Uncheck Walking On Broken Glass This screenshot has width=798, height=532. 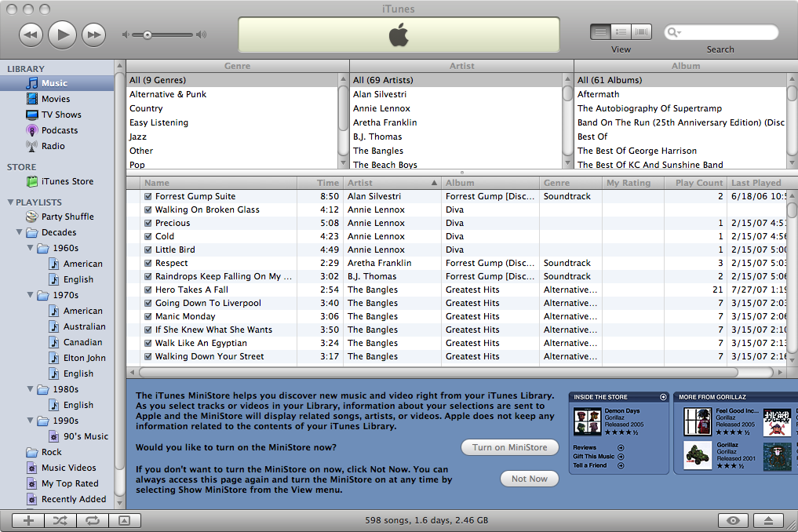click(x=148, y=210)
